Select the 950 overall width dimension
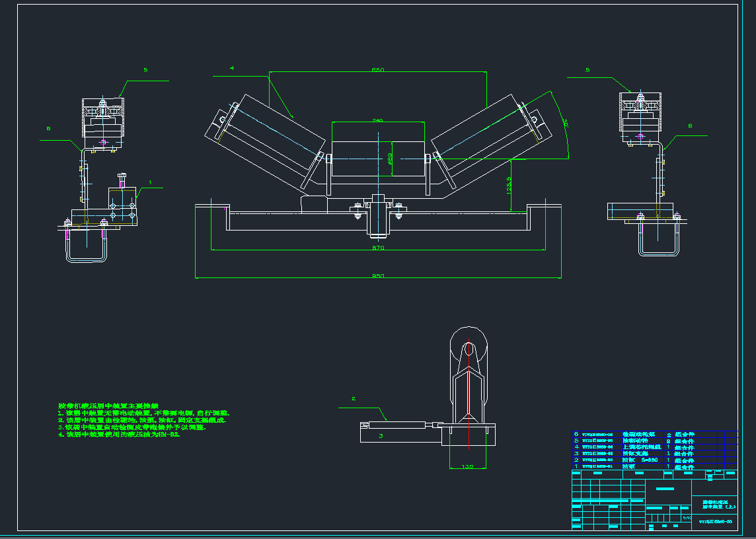756x539 pixels. click(x=377, y=276)
